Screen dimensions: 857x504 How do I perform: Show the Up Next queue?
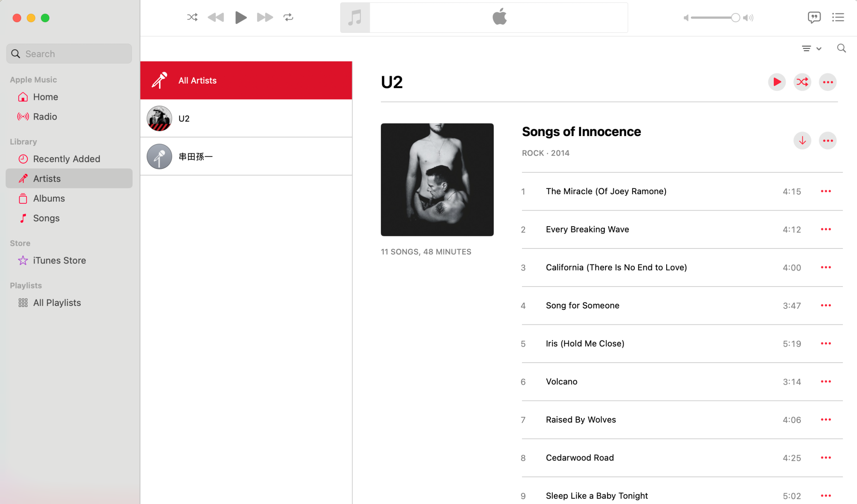tap(838, 17)
